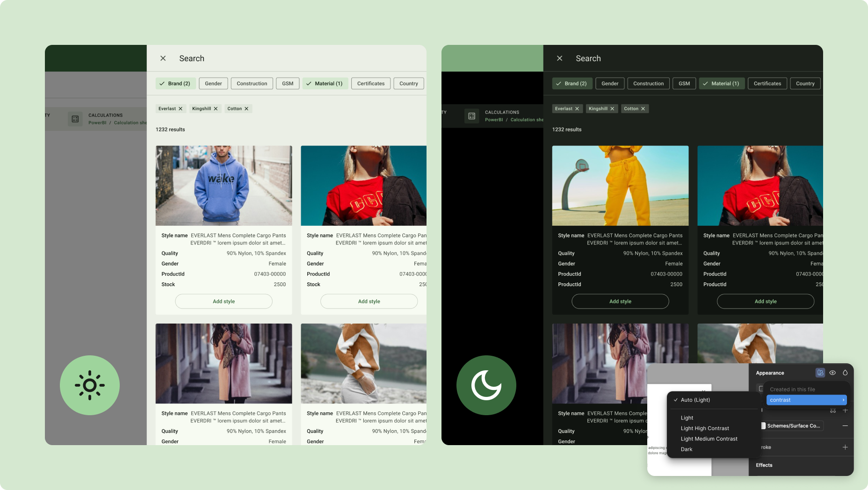This screenshot has height=490, width=868.
Task: Expand the contrast collection submenu
Action: click(807, 400)
